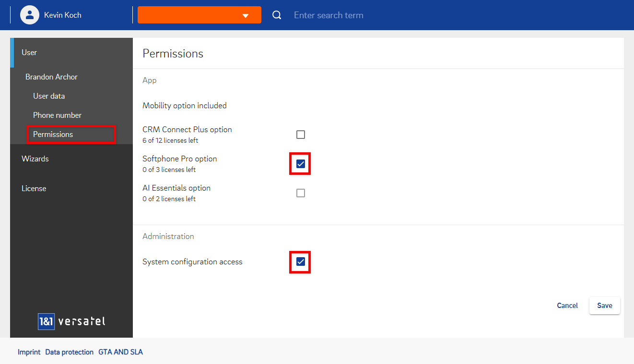Expand the Brandon Archor user entry
The image size is (634, 364).
tap(51, 77)
